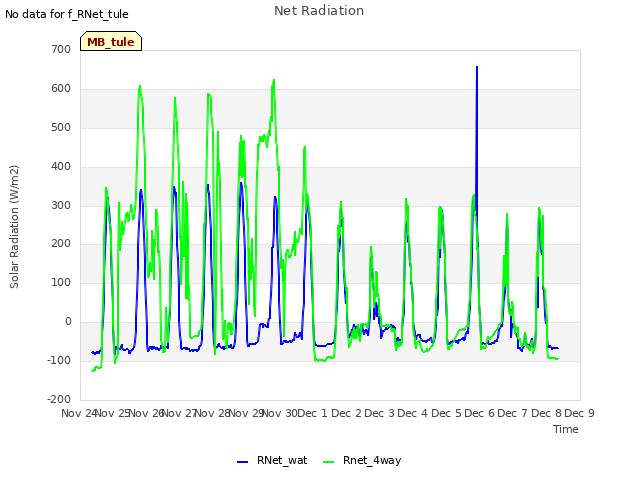Click the Dec 9 x-axis label

pyautogui.click(x=579, y=413)
